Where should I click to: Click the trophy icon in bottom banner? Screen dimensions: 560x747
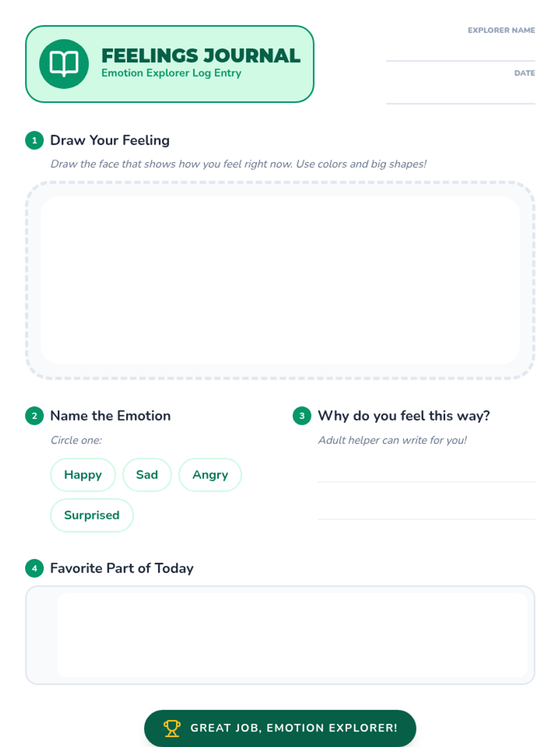point(172,728)
